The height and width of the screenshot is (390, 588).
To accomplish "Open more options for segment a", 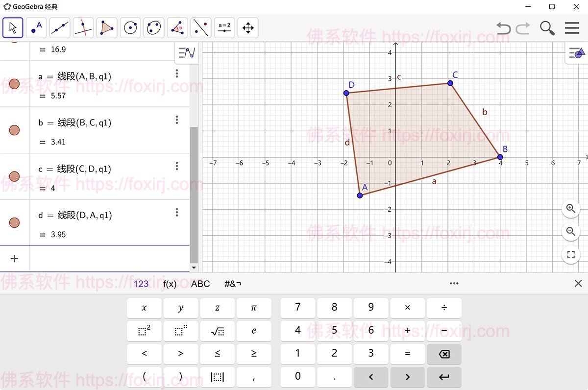I will coord(177,73).
